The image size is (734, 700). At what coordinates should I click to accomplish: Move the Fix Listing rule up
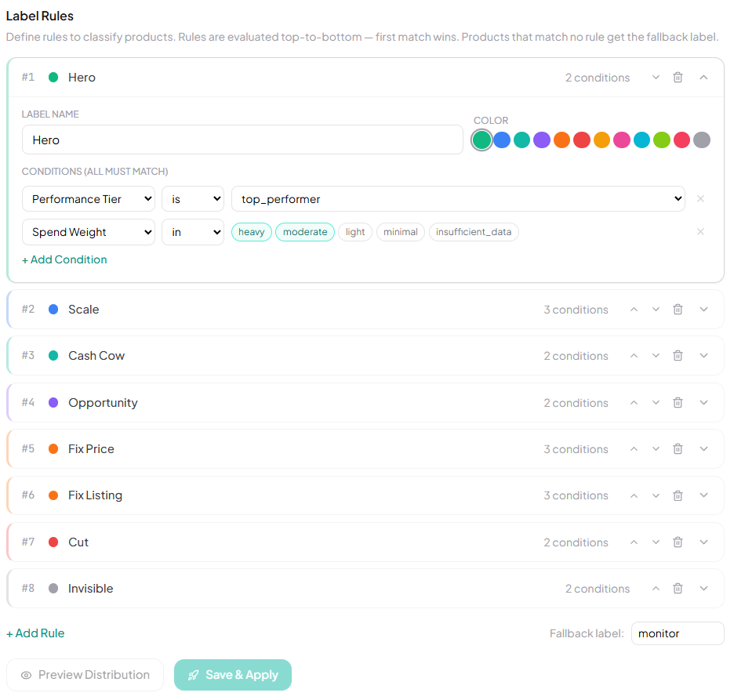point(634,495)
